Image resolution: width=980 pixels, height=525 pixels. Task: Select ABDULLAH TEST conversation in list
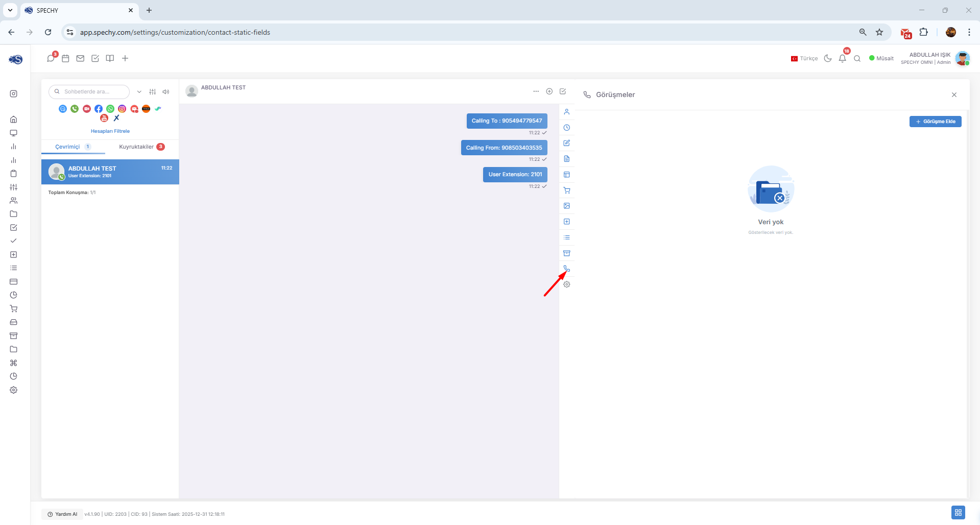point(110,172)
